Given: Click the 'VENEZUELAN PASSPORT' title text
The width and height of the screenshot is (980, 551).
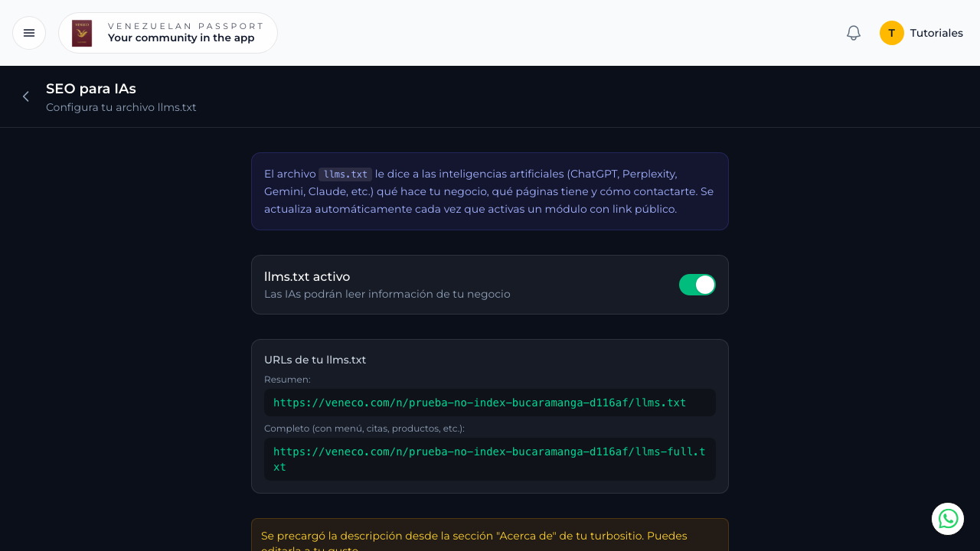Looking at the screenshot, I should coord(186,26).
